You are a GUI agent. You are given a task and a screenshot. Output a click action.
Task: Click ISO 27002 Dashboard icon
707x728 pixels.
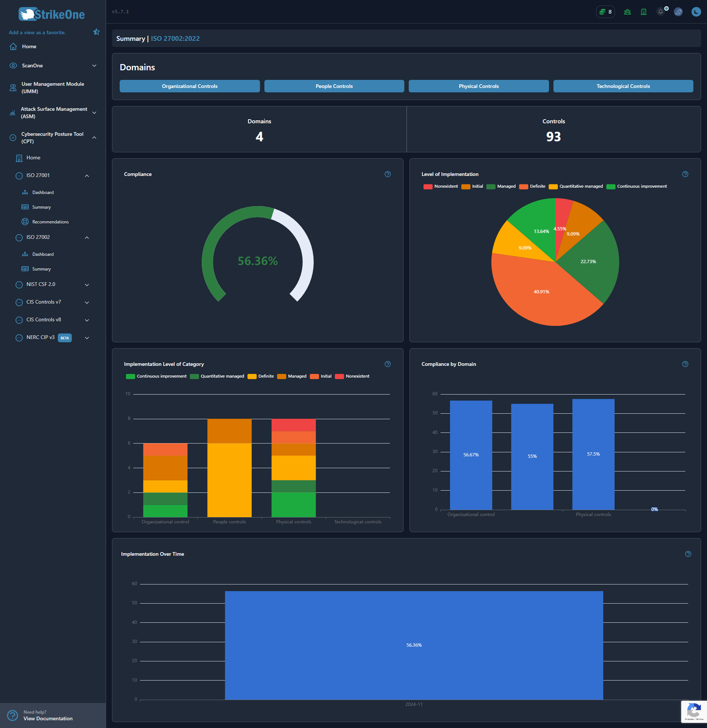click(x=25, y=254)
